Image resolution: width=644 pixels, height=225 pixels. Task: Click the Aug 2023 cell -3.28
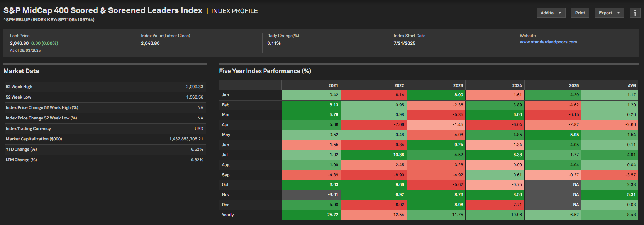436,165
